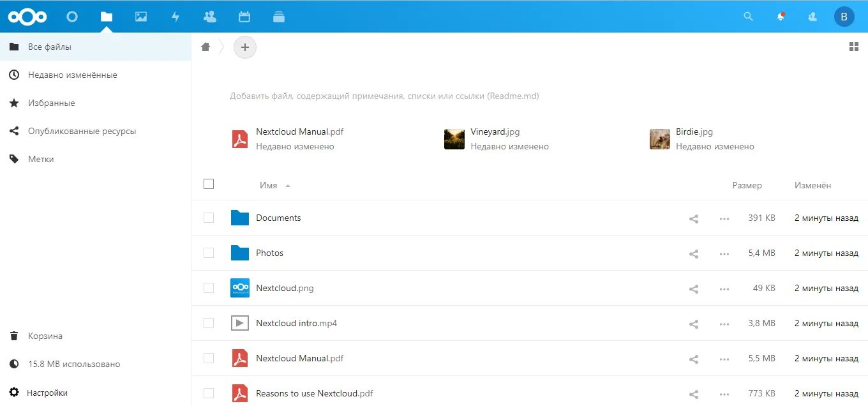Sort files by Имя column
The height and width of the screenshot is (406, 868).
coord(268,185)
